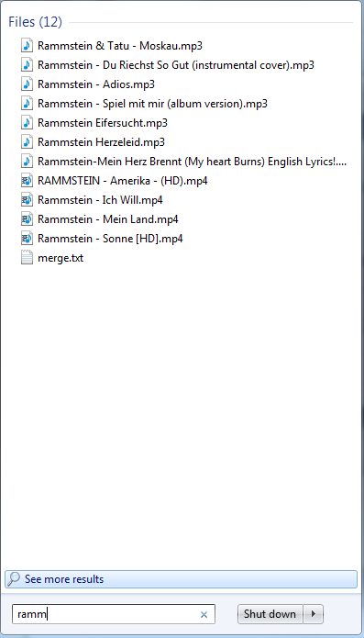The image size is (364, 638).
Task: Select the Rammstein - Adios.mp3 result
Action: [x=96, y=84]
